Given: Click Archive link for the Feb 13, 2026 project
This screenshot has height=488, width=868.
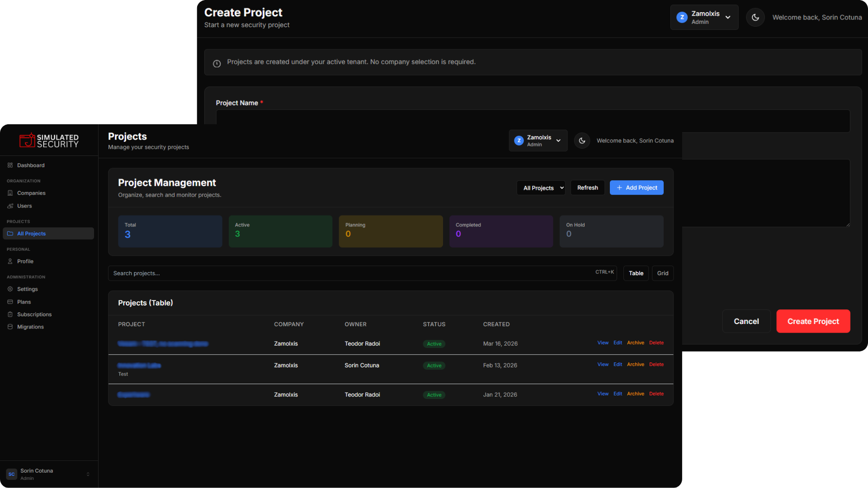Looking at the screenshot, I should (x=635, y=365).
